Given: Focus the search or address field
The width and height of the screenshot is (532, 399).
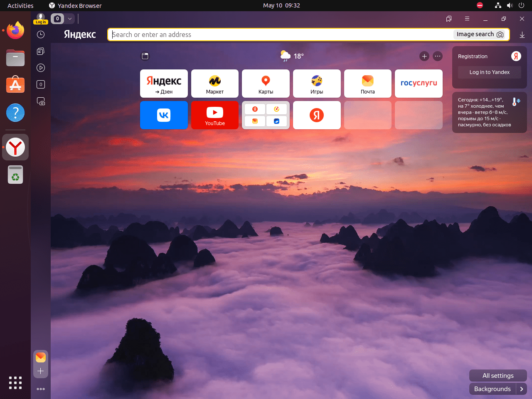Looking at the screenshot, I should click(281, 34).
